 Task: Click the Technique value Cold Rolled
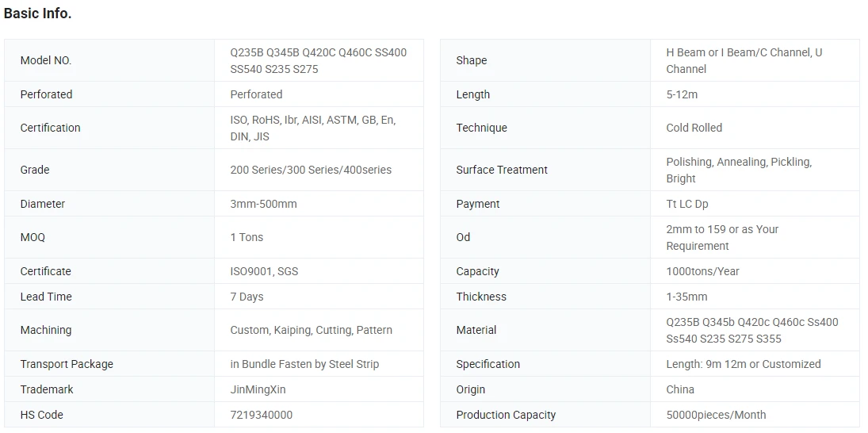tap(694, 128)
